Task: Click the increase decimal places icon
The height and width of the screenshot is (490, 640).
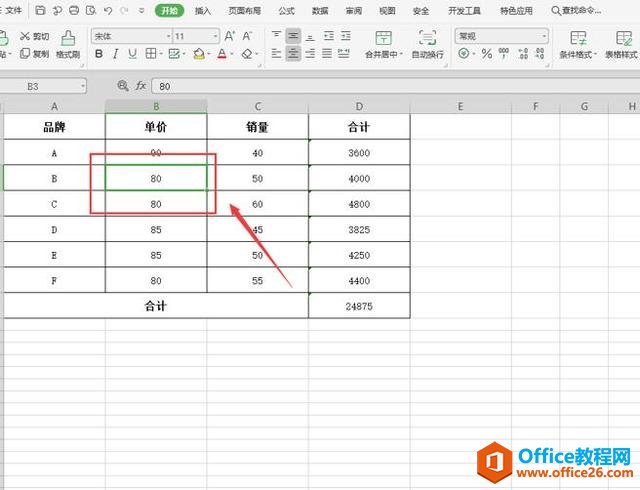Action: 523,53
